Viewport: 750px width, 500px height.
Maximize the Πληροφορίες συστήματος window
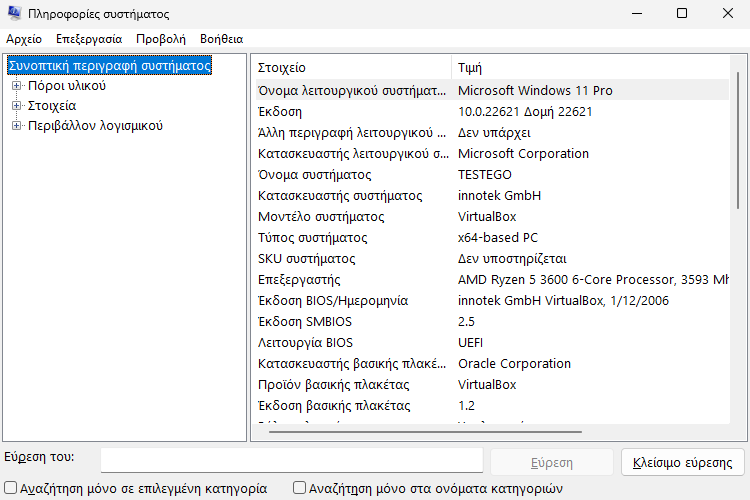pyautogui.click(x=682, y=13)
